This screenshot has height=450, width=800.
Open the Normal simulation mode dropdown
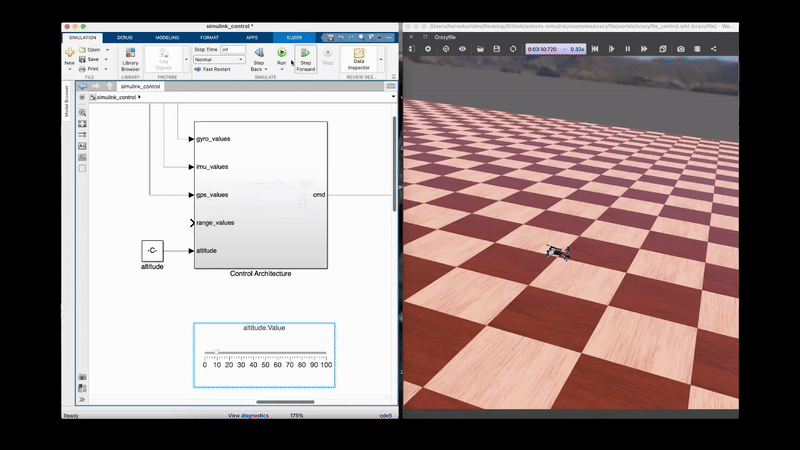coord(219,60)
